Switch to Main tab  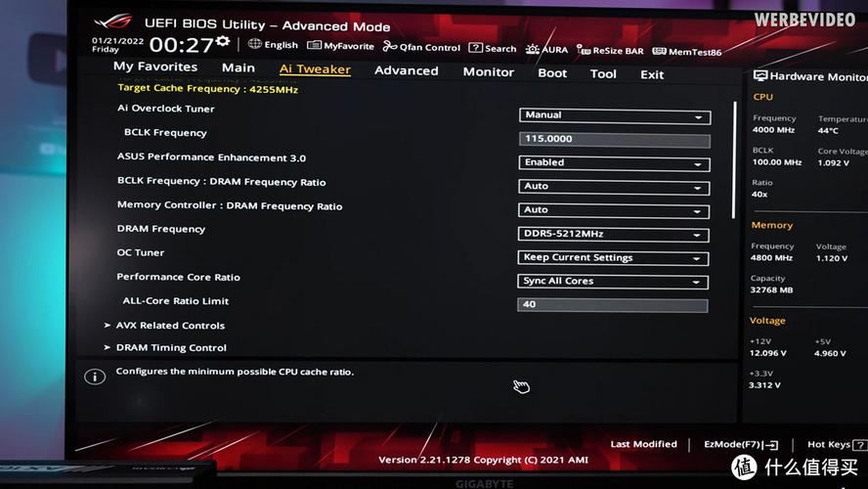tap(239, 67)
